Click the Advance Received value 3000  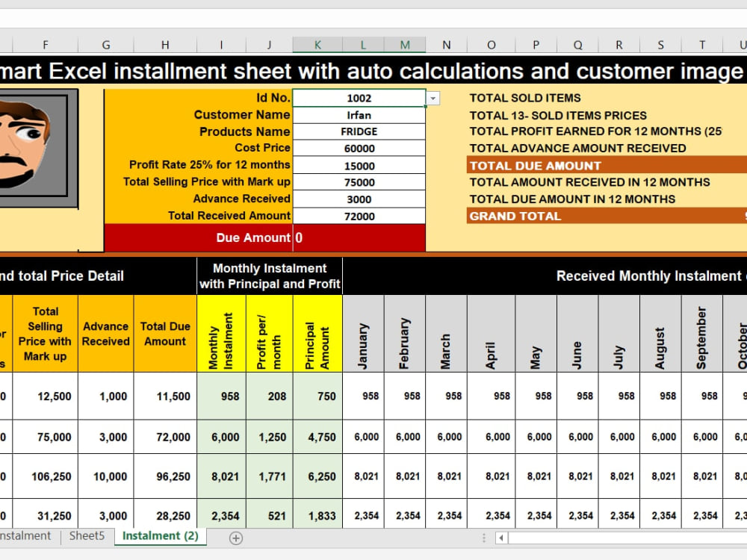point(359,199)
